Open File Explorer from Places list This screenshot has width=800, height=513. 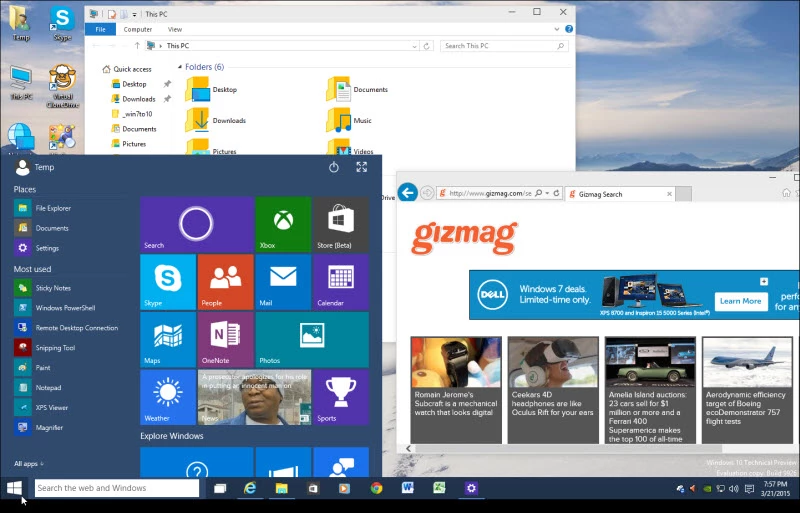43,208
